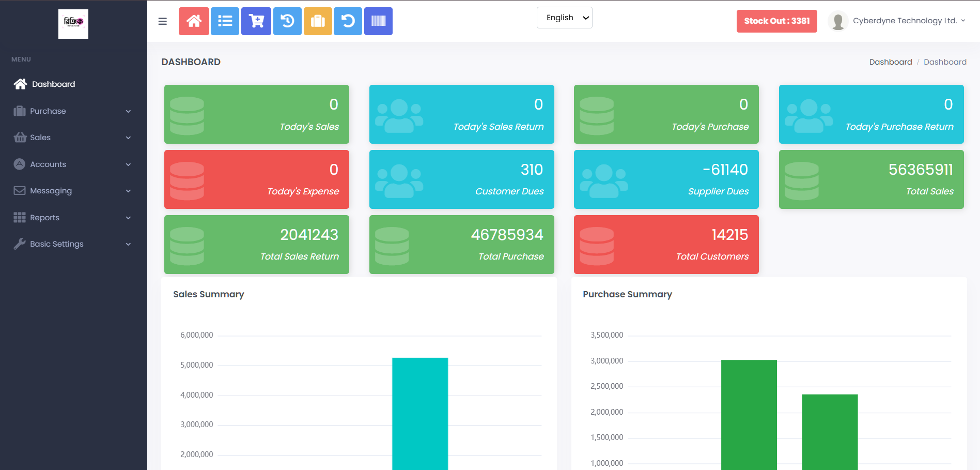Image resolution: width=980 pixels, height=470 pixels.
Task: Open the English language dropdown
Action: 564,18
